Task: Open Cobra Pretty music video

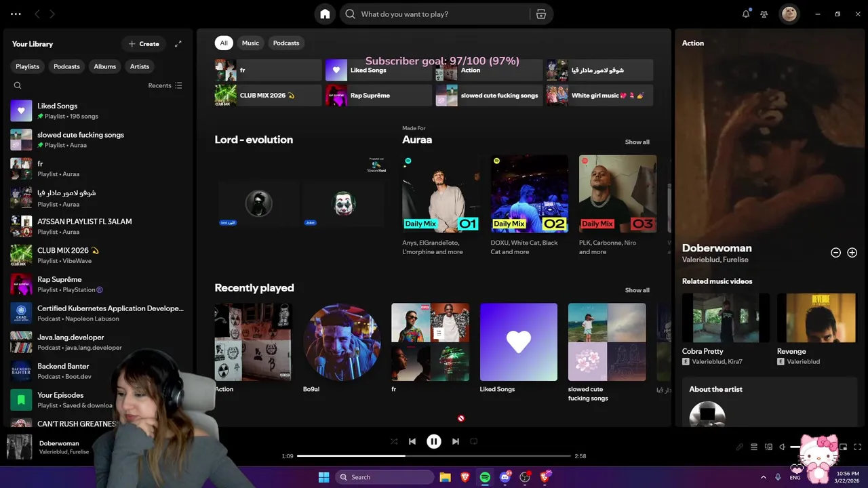Action: [726, 329]
